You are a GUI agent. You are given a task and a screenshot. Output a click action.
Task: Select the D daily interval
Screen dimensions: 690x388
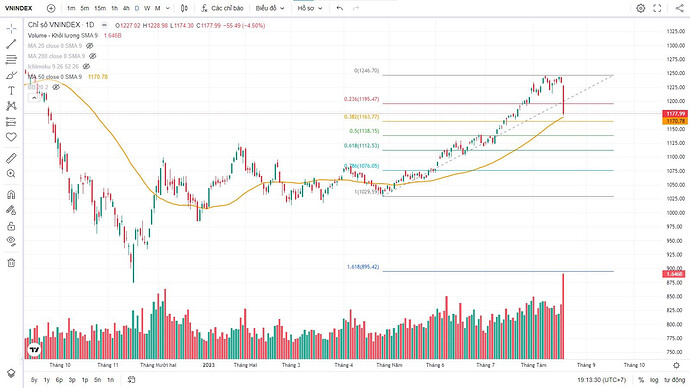pyautogui.click(x=137, y=8)
